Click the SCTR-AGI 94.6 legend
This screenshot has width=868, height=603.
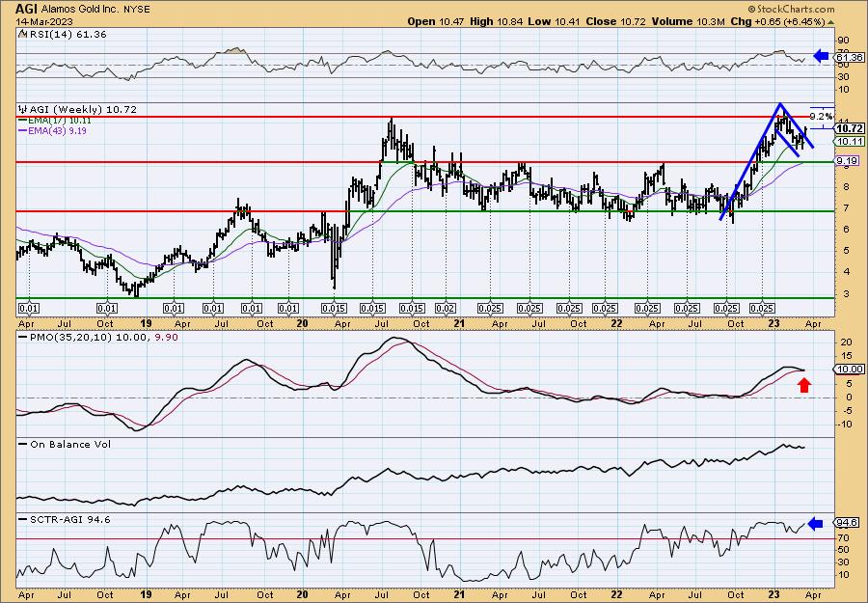point(69,519)
